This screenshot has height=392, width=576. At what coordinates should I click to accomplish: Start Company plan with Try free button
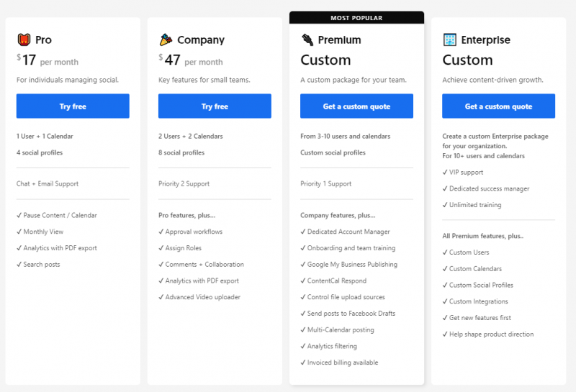pos(215,106)
